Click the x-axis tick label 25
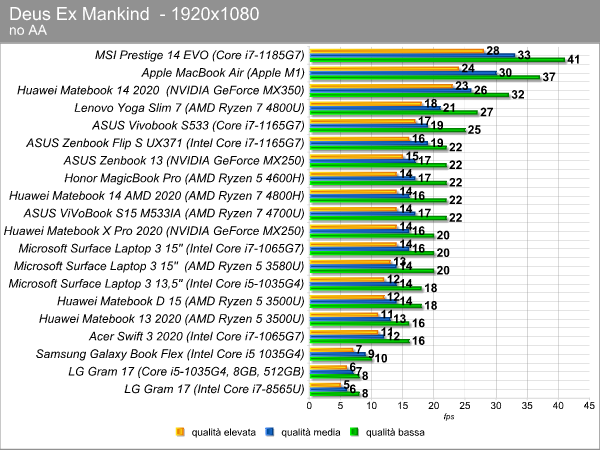Screen dimensions: 600x450 click(x=465, y=406)
